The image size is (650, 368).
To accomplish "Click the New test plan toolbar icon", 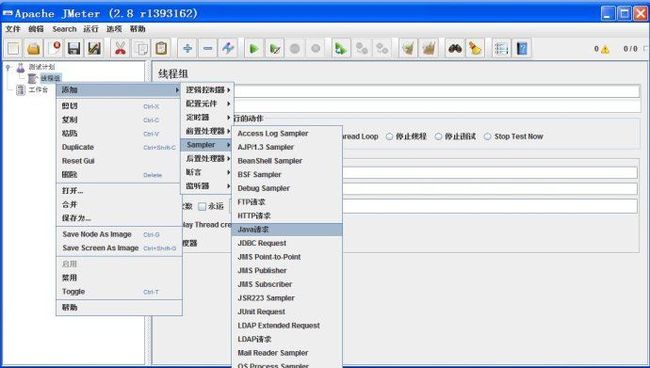I will click(13, 49).
